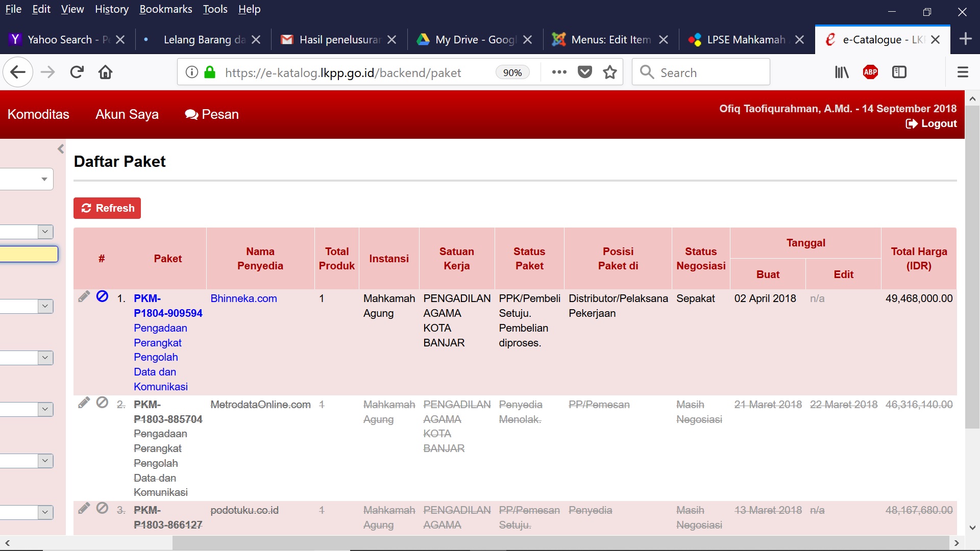Screen dimensions: 980x551
Task: Go to browser home page icon
Action: point(105,72)
